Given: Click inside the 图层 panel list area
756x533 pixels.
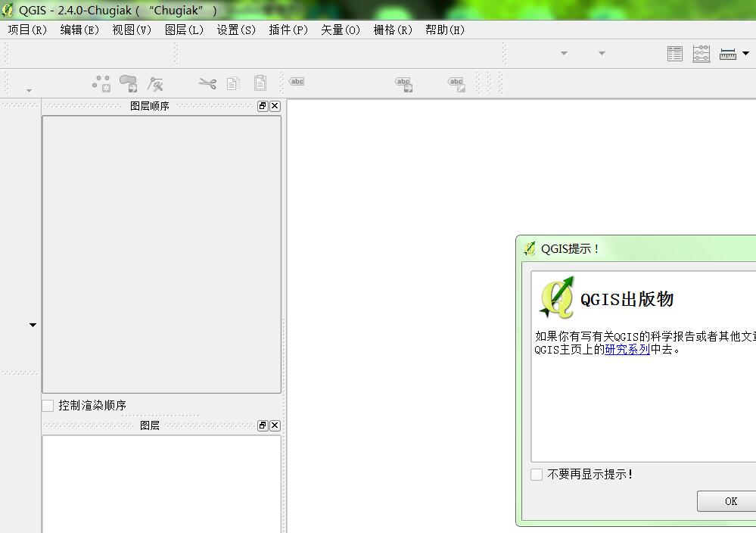Looking at the screenshot, I should (x=161, y=484).
